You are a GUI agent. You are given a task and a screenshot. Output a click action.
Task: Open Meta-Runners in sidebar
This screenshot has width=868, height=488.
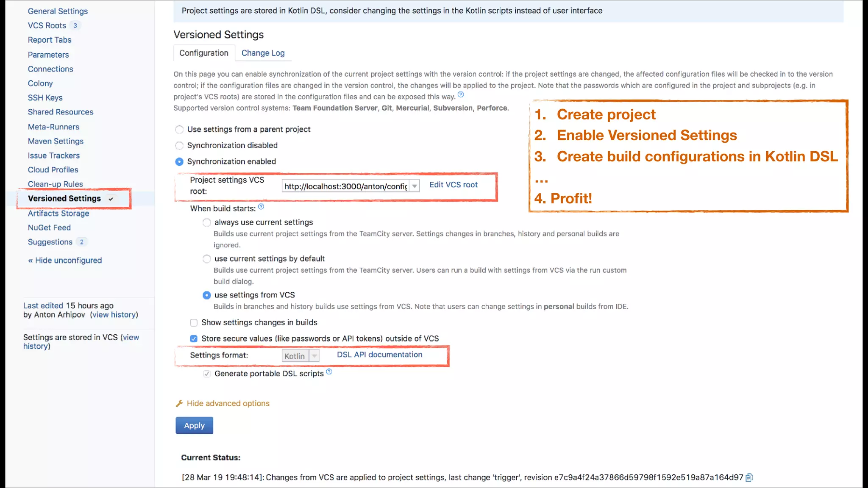pyautogui.click(x=53, y=127)
